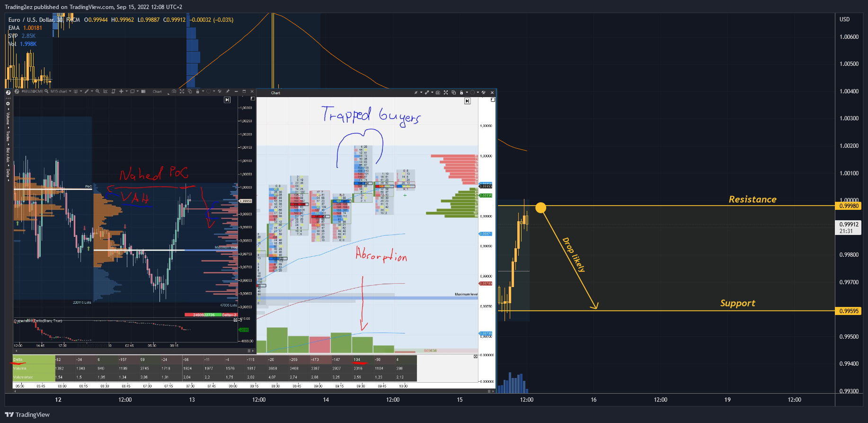Click the SVP 2.85K indicator label

pos(22,36)
